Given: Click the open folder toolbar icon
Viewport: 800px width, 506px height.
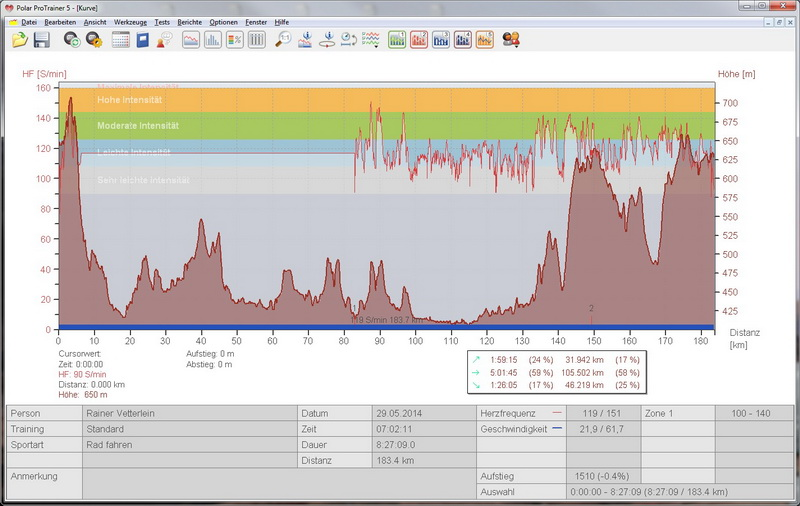Looking at the screenshot, I should point(20,40).
